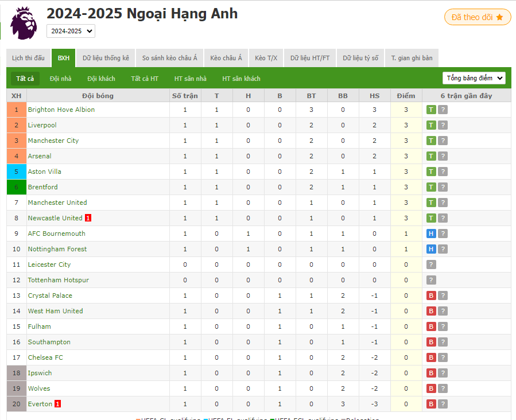
Task: Click the 6 trận gần đây header
Action: point(466,96)
